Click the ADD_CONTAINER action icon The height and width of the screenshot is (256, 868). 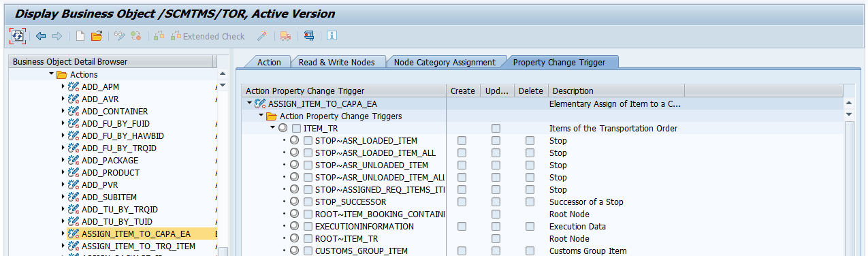(74, 112)
